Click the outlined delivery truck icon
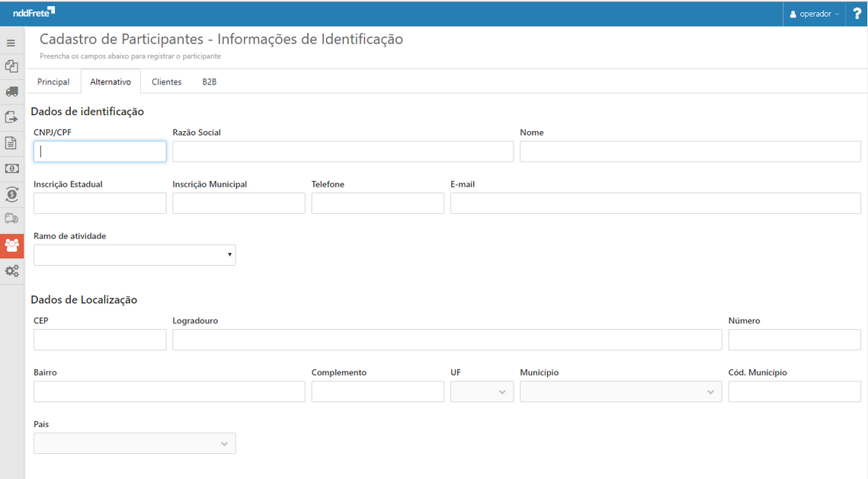The image size is (868, 479). [11, 219]
